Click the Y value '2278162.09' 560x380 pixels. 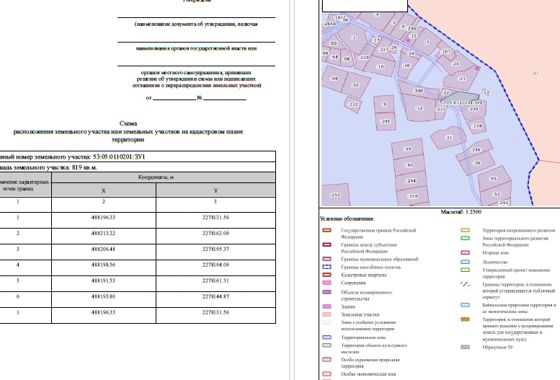pyautogui.click(x=216, y=233)
